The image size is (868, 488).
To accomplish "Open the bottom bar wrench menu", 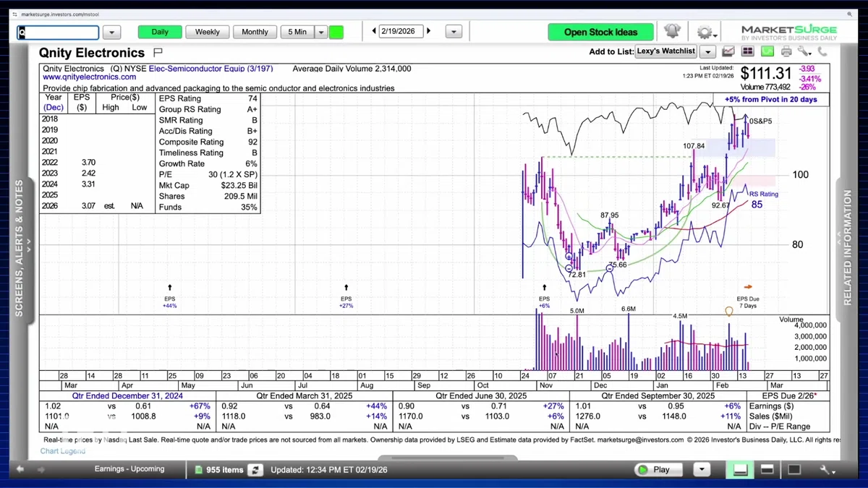I will click(829, 470).
